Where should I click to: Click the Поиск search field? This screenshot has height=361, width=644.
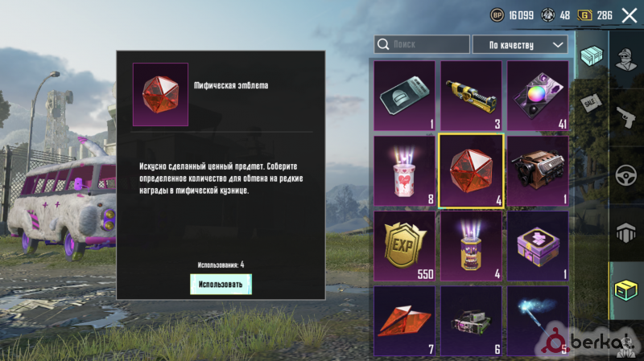click(x=422, y=44)
